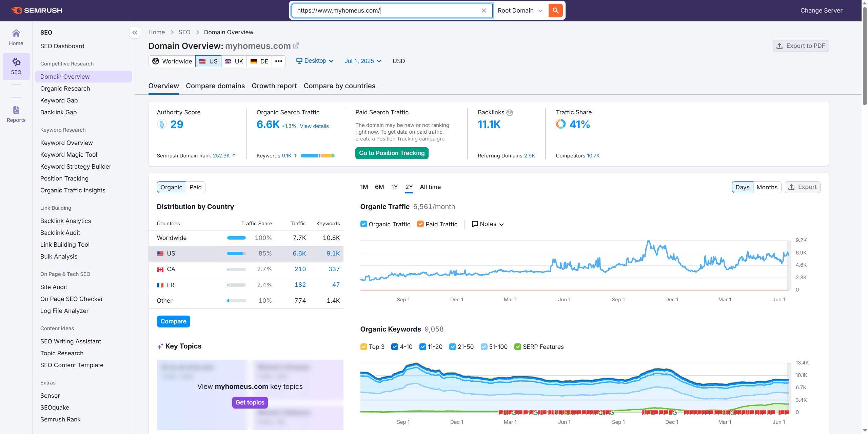Clear the domain search field with X
The width and height of the screenshot is (868, 434).
click(484, 11)
